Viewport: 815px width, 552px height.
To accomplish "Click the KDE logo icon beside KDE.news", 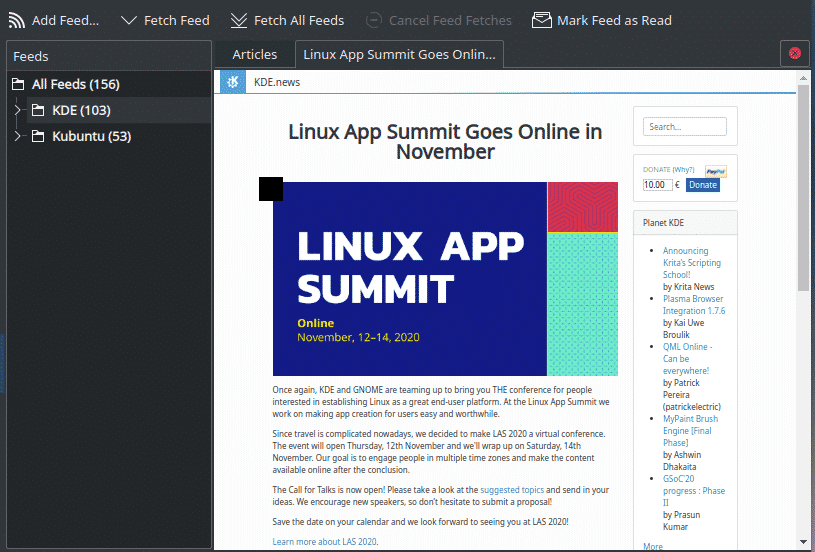I will point(233,82).
